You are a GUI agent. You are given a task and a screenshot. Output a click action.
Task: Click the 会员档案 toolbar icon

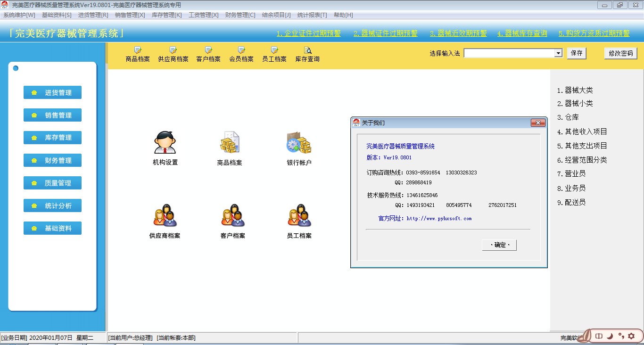coord(241,54)
